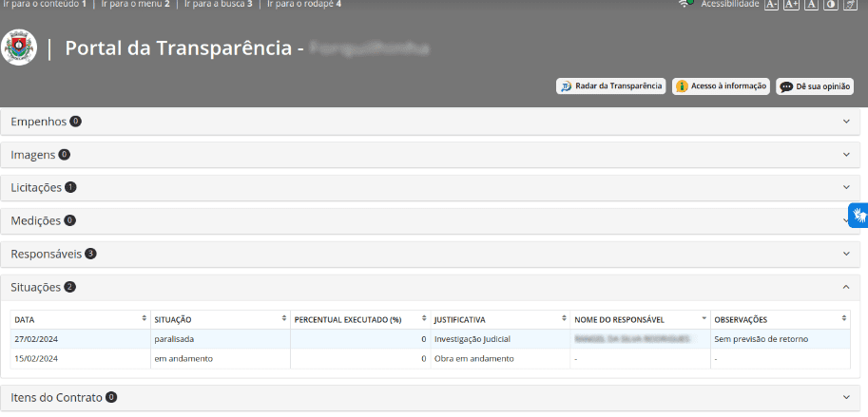Increase font size with A+ icon
Image resolution: width=868 pixels, height=417 pixels.
click(x=791, y=5)
